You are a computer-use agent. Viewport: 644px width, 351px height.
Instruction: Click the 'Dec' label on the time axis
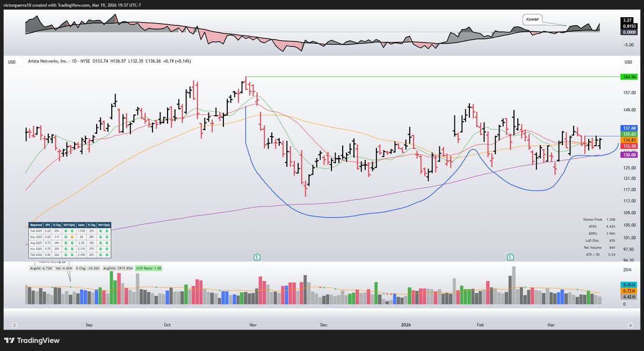coord(324,325)
